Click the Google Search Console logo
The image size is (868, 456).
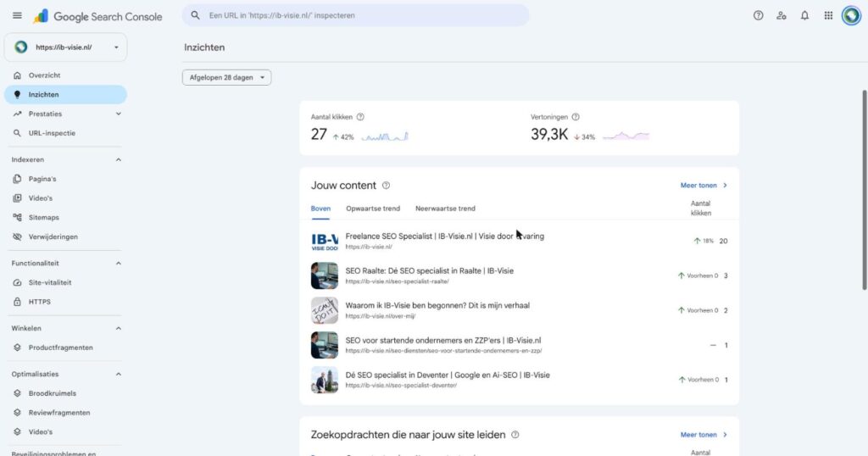tap(97, 17)
